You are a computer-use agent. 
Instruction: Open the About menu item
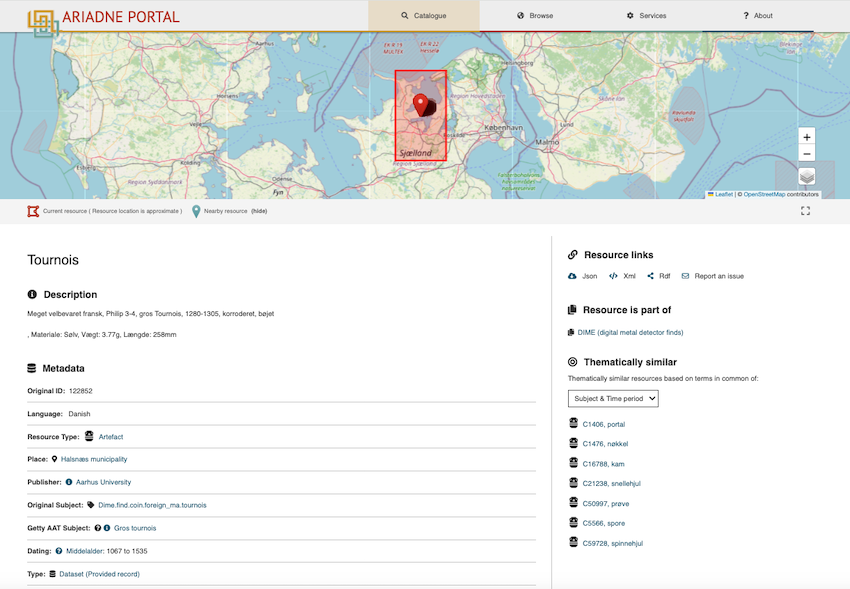pos(758,16)
